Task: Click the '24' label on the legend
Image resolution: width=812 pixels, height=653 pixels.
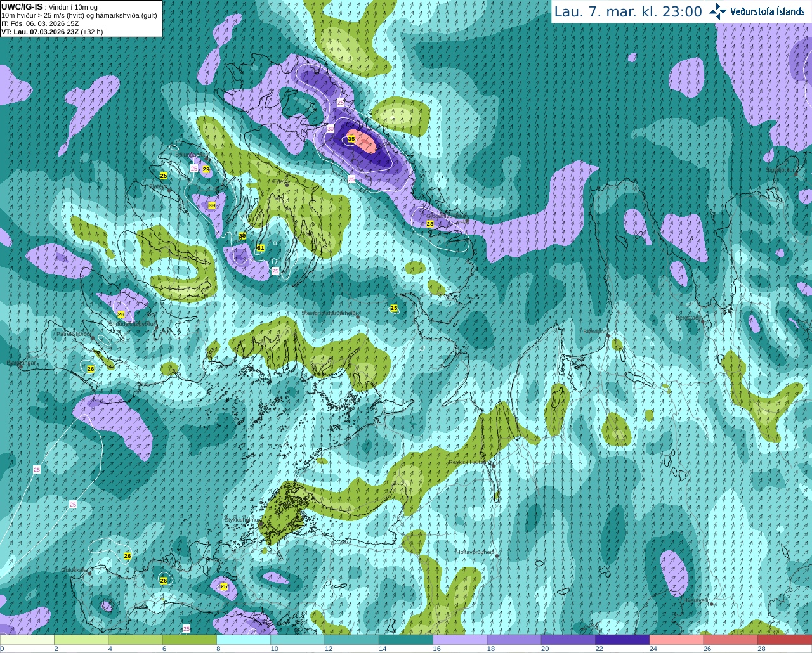Action: pyautogui.click(x=653, y=649)
